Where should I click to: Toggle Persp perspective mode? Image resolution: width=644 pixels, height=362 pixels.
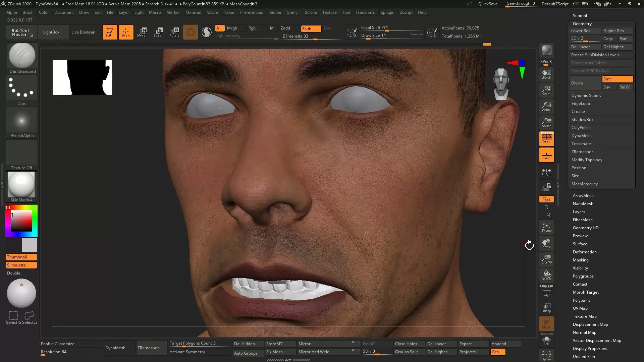(x=546, y=138)
